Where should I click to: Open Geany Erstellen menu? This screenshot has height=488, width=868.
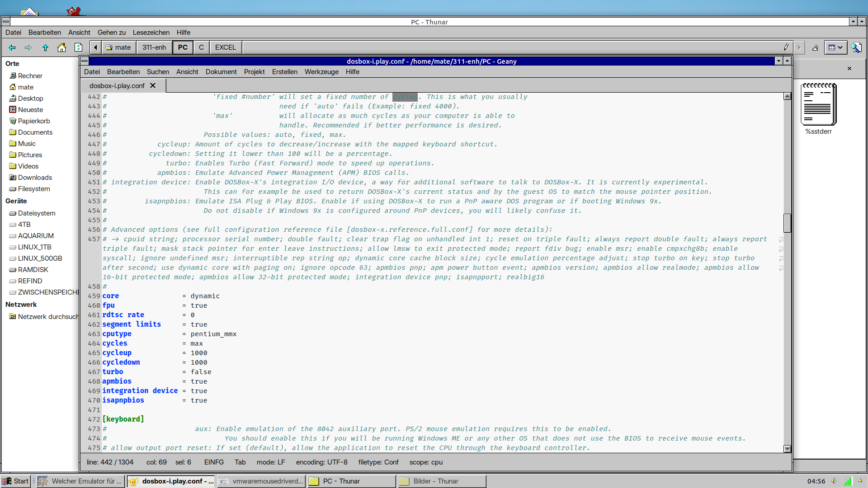pos(285,72)
